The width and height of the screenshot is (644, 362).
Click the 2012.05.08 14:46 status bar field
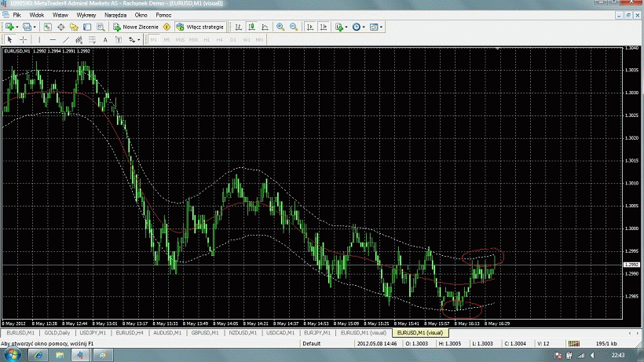(x=377, y=343)
